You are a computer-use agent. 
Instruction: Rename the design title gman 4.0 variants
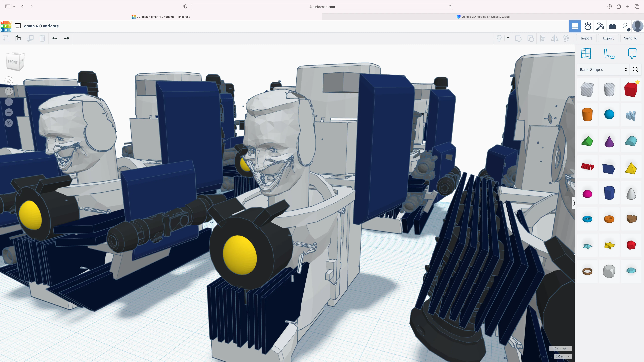(x=41, y=26)
